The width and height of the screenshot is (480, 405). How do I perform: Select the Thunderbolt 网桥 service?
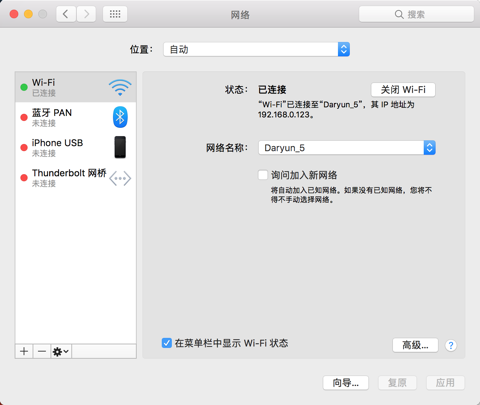point(76,177)
